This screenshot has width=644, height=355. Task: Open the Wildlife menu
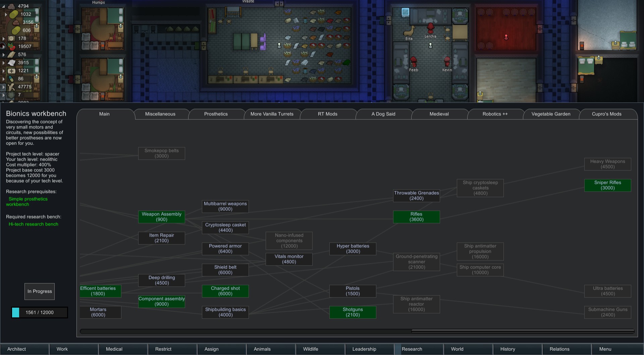(x=320, y=349)
